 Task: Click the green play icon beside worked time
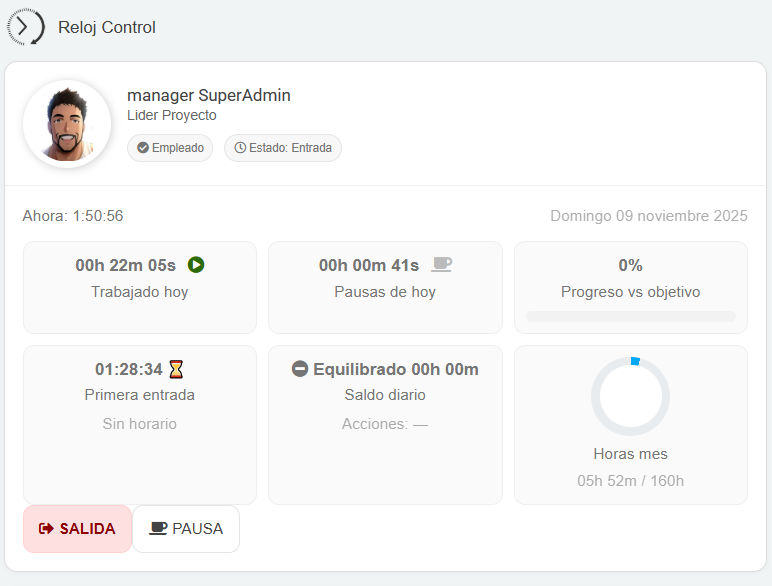(x=196, y=265)
